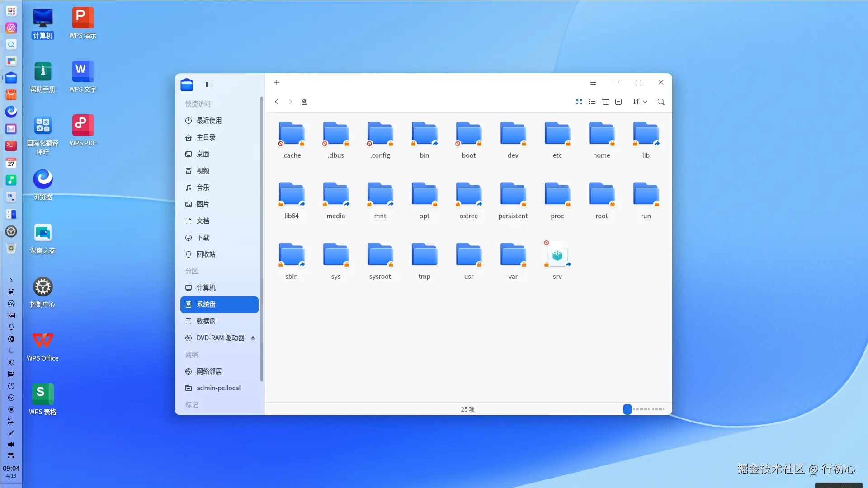This screenshot has height=488, width=868.
Task: Select the dev folder
Action: (x=513, y=141)
